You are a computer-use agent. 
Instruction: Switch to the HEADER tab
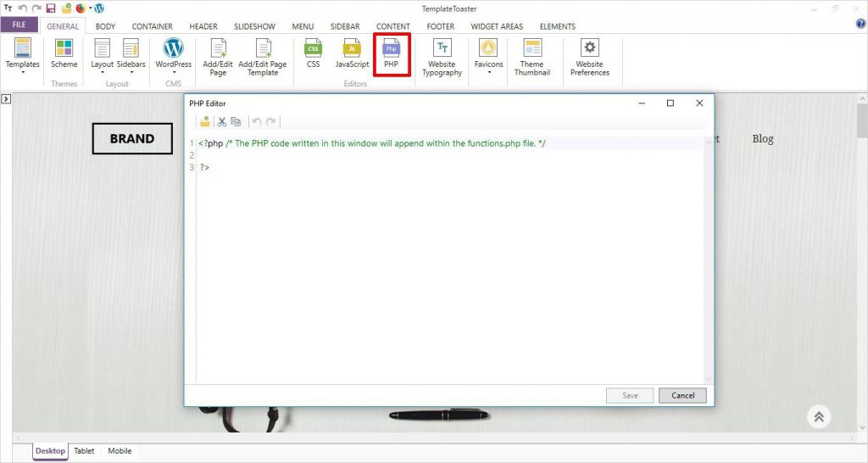point(203,26)
